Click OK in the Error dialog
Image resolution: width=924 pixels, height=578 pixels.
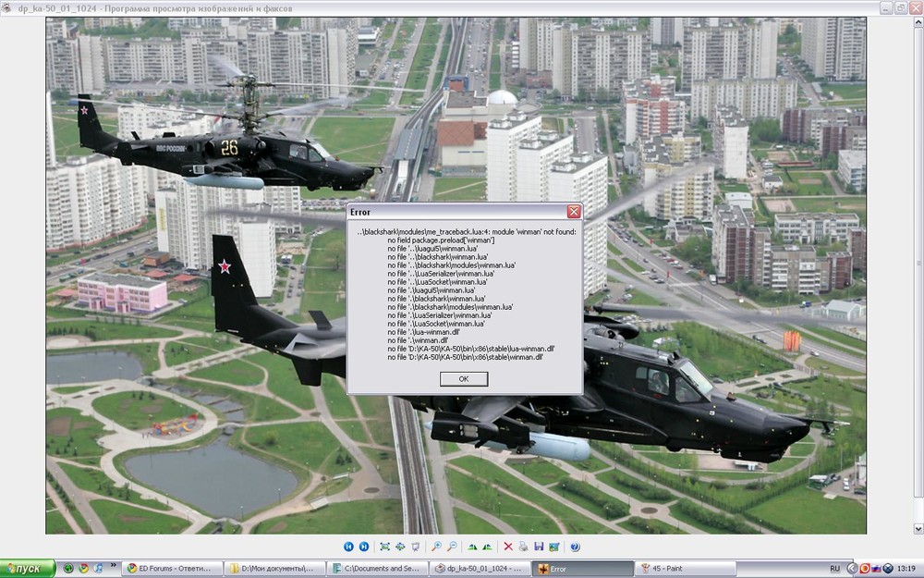pos(464,378)
